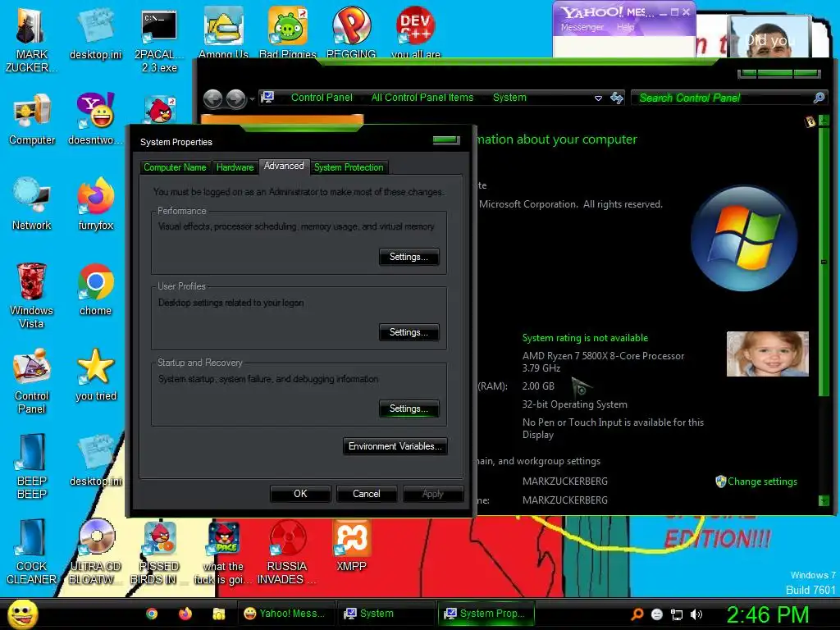Image resolution: width=840 pixels, height=630 pixels.
Task: Open Performance Settings button
Action: tap(409, 257)
